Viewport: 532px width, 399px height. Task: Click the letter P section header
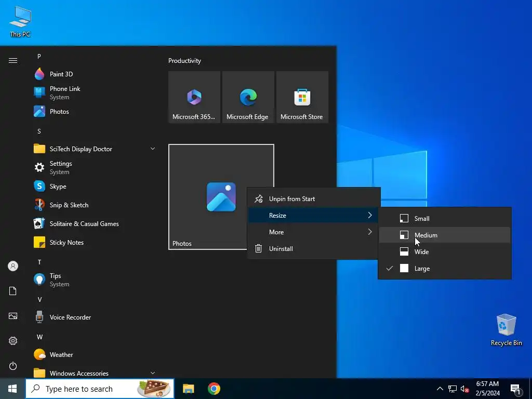tap(39, 56)
